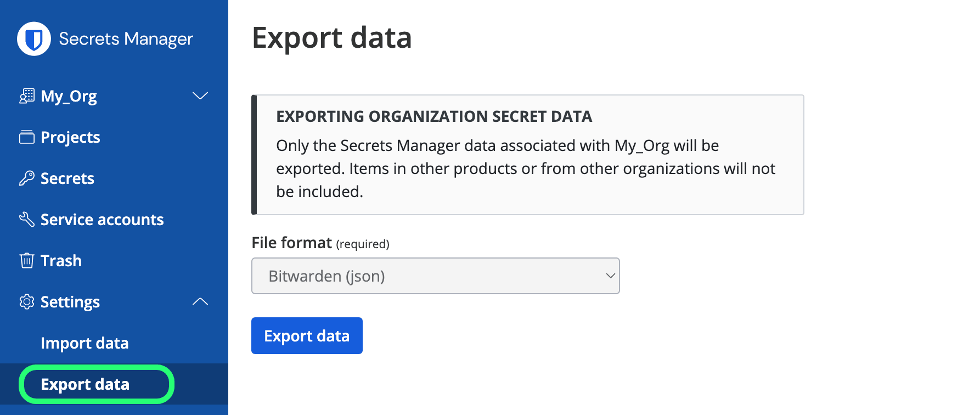Open the File format dropdown
This screenshot has width=980, height=415.
pos(435,276)
